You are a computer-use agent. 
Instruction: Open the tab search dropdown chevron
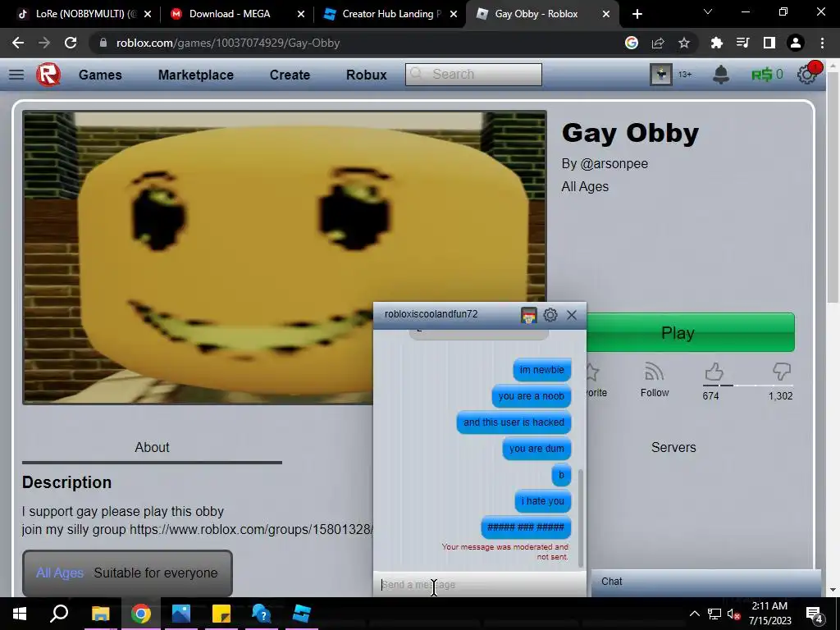click(708, 11)
